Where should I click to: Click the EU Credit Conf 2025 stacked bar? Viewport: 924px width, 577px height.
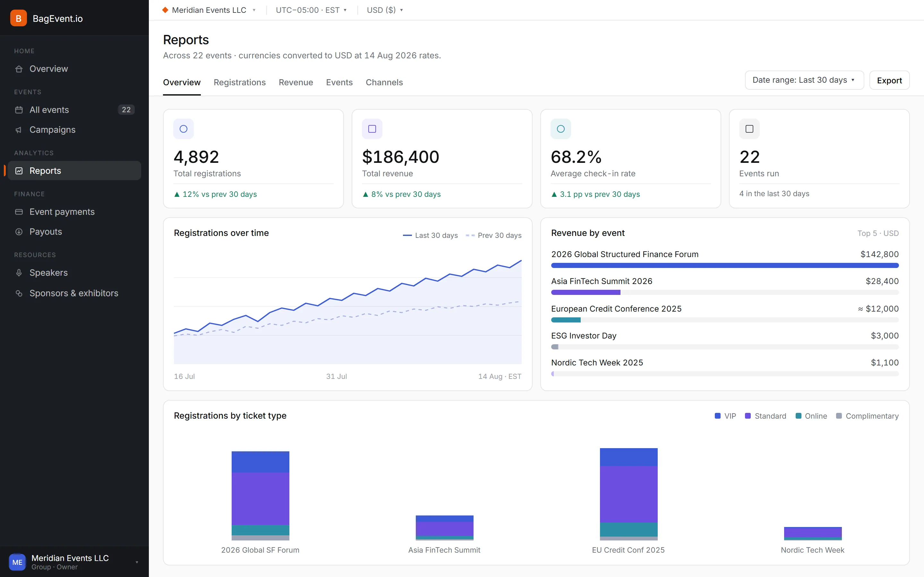click(x=629, y=494)
